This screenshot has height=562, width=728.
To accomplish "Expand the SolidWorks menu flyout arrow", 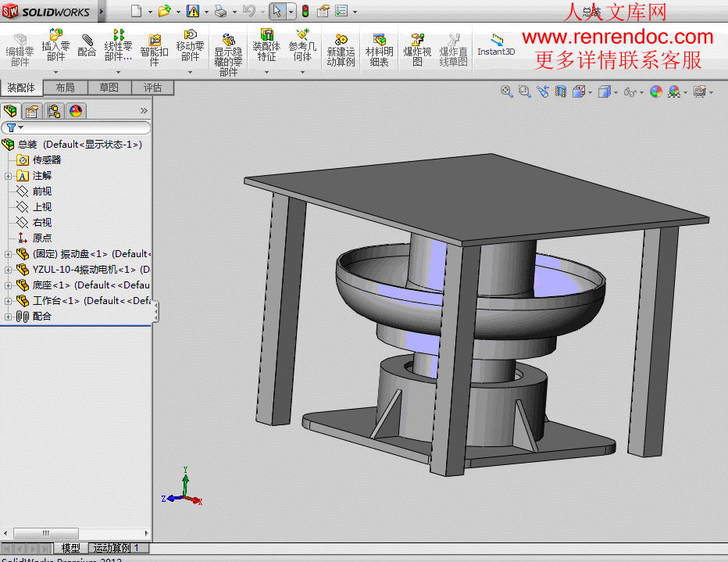I will (102, 11).
